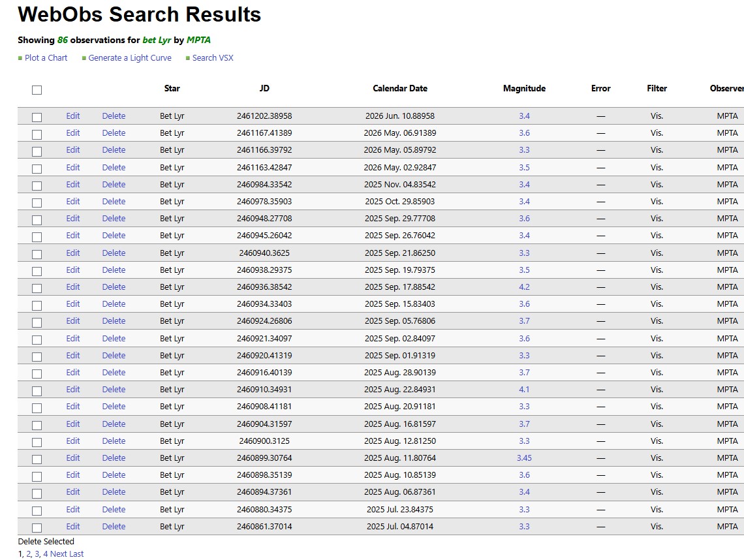Click the Next page link
This screenshot has width=744, height=560.
point(58,554)
